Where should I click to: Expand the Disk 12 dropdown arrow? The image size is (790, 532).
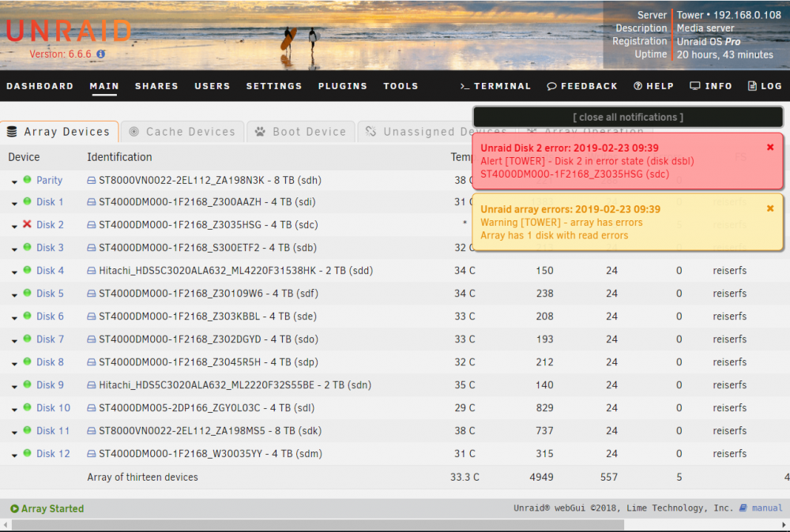tap(14, 455)
